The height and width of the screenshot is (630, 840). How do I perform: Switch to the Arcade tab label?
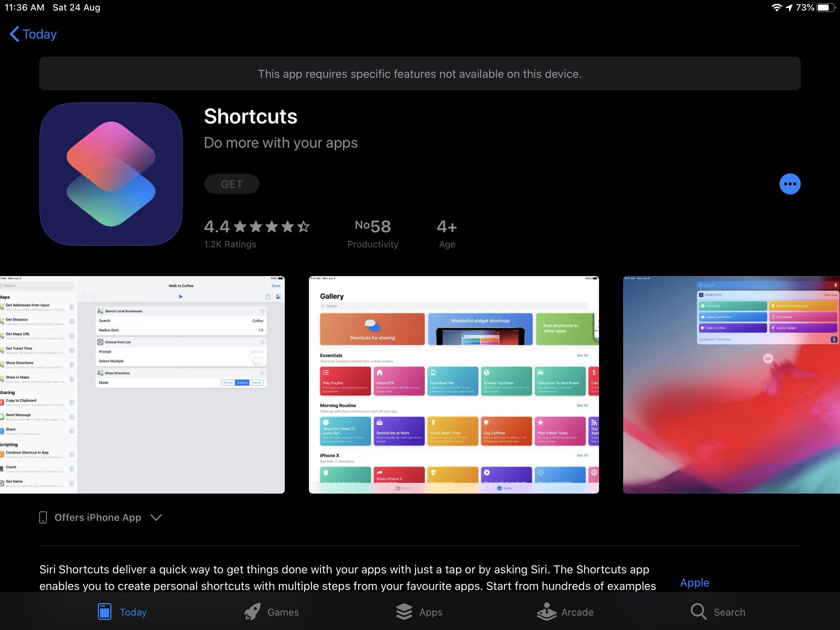(x=577, y=612)
